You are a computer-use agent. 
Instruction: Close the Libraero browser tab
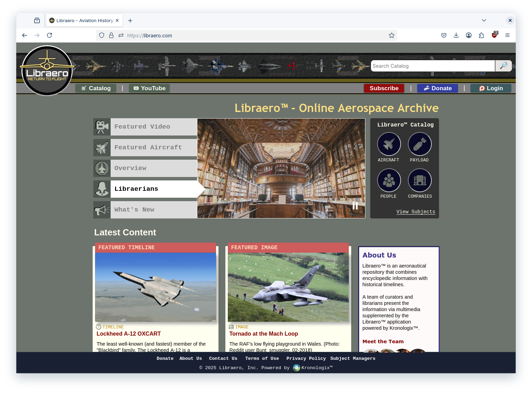click(x=117, y=21)
